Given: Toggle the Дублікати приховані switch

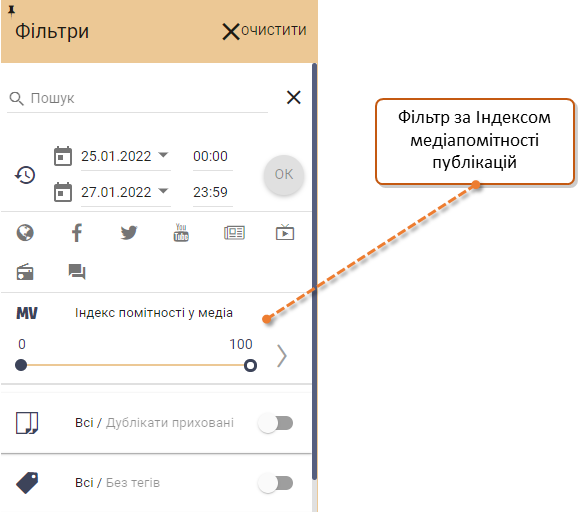Looking at the screenshot, I should pos(276,423).
